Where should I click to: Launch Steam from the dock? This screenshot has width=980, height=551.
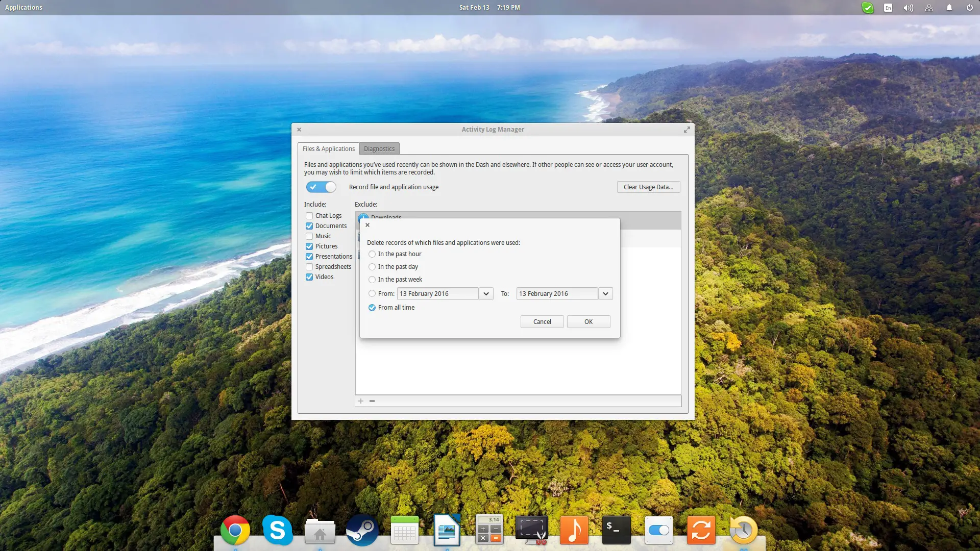point(362,530)
